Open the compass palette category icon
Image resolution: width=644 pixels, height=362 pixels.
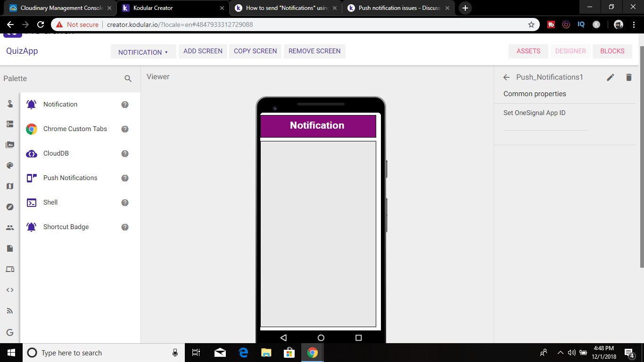(x=10, y=207)
